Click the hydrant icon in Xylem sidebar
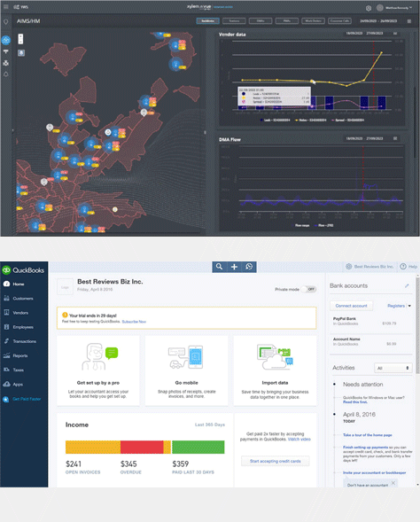420x522 pixels. [x=6, y=51]
